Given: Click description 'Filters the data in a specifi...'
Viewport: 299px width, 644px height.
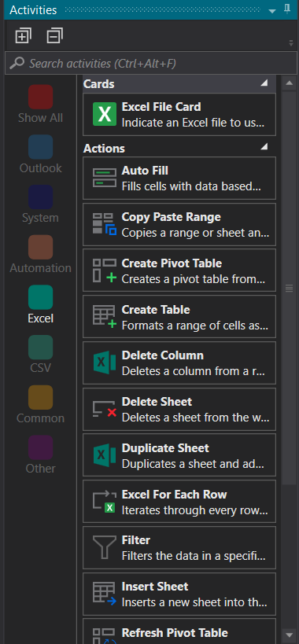Looking at the screenshot, I should tap(194, 556).
